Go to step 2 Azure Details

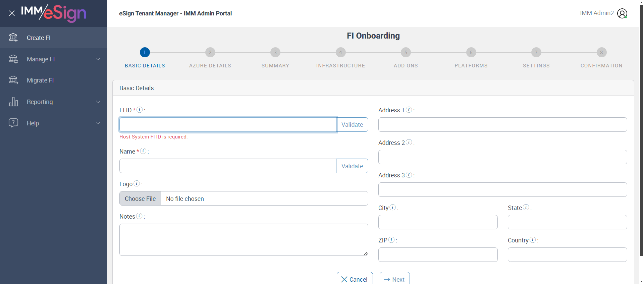[x=210, y=53]
